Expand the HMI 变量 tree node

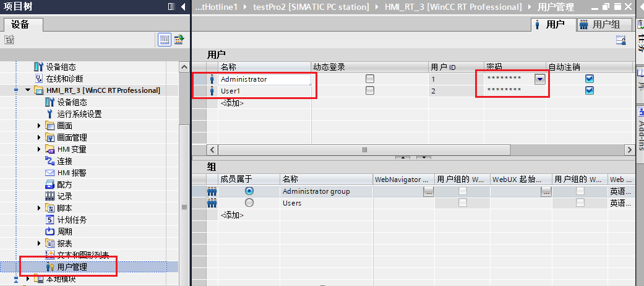(40, 149)
